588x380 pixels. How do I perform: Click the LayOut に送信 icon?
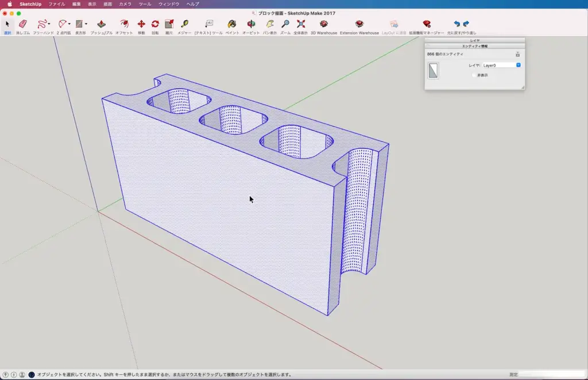(x=394, y=24)
